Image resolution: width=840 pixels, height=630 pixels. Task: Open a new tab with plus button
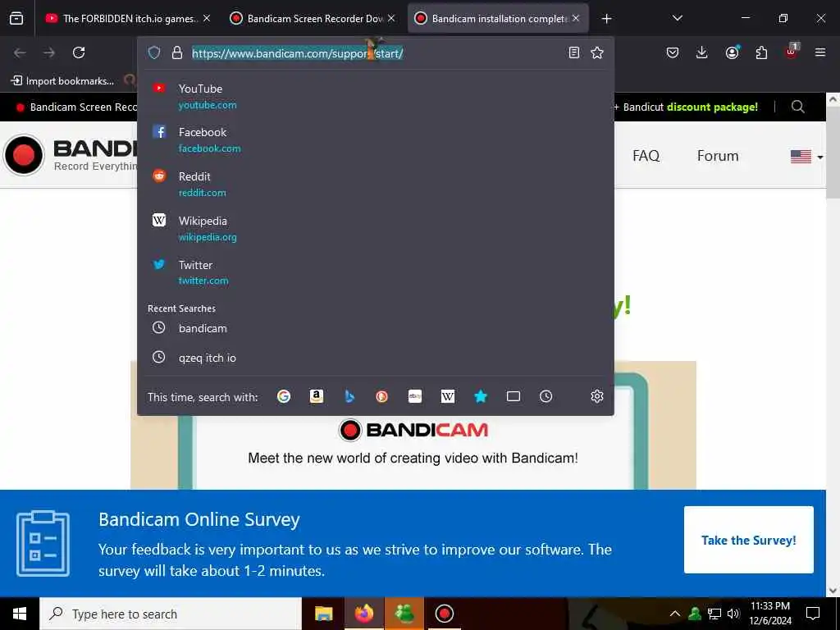(x=606, y=19)
